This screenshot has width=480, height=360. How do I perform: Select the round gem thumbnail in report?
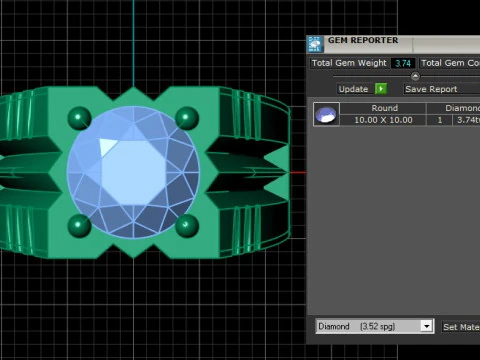[x=326, y=114]
